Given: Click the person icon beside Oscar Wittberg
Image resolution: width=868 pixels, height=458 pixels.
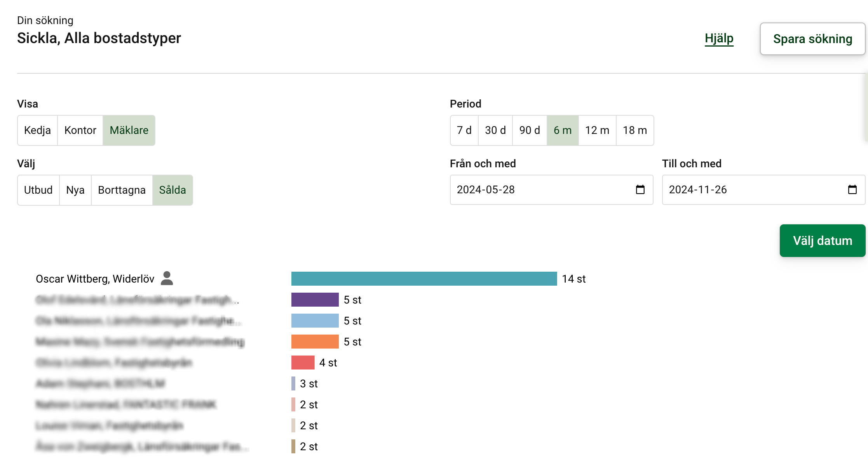Looking at the screenshot, I should pyautogui.click(x=167, y=278).
